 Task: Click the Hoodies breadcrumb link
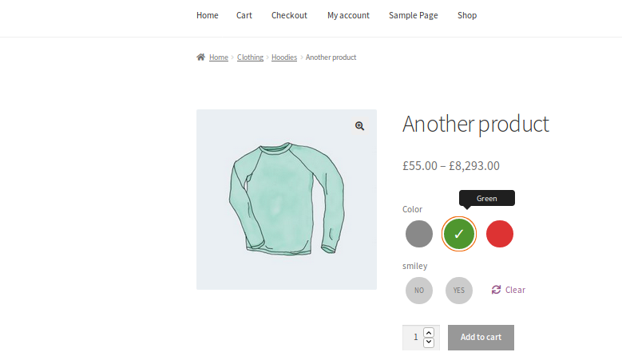click(x=284, y=57)
